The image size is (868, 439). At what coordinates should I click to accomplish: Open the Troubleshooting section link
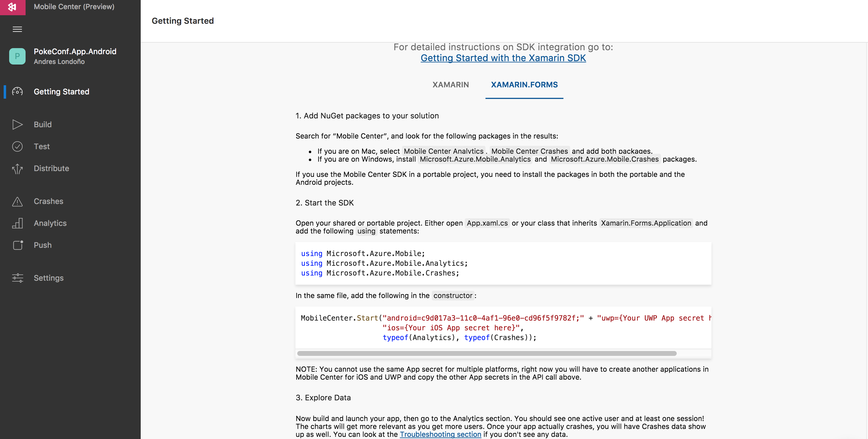coord(440,434)
